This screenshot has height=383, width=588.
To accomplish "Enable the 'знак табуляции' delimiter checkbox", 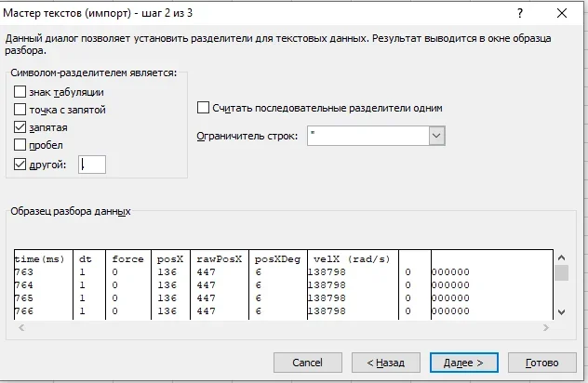I will click(21, 92).
